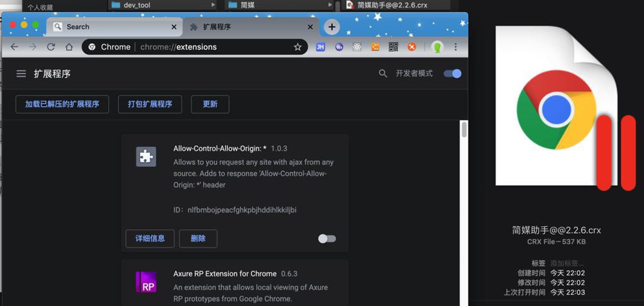644x306 pixels.
Task: Click the 创建时间 今天 22:02 row
Action: 552,273
